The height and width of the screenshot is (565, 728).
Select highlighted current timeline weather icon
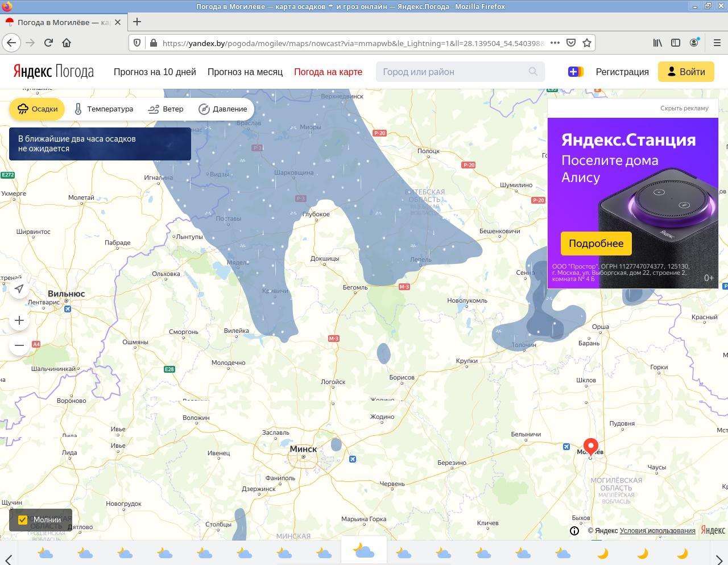[x=363, y=550]
